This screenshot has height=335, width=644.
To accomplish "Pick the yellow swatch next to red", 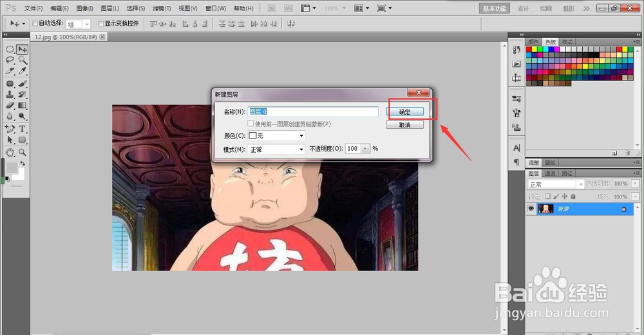I will [x=535, y=50].
